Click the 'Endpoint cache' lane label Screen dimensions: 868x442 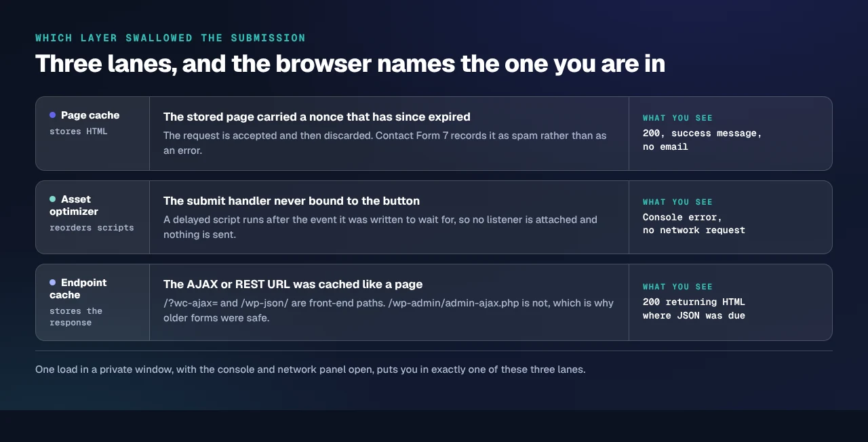point(78,289)
